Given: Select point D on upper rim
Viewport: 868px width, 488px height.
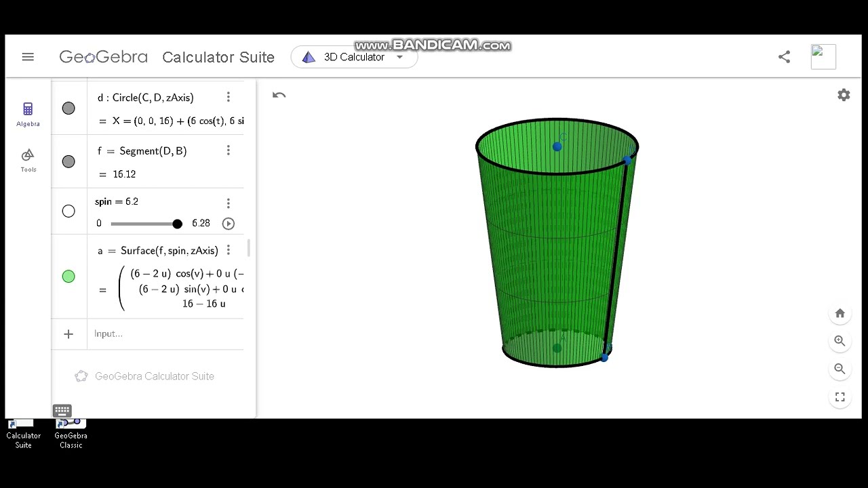Looking at the screenshot, I should pyautogui.click(x=628, y=159).
